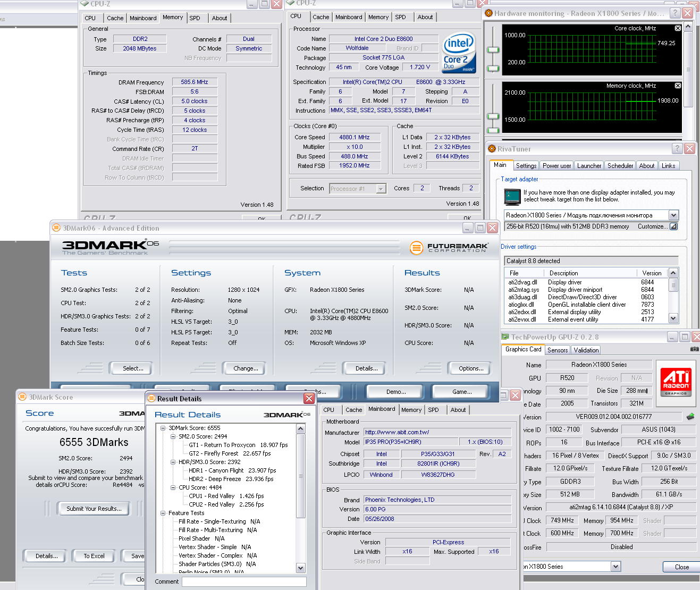Click the Hardware monitoring window help question icon

coord(675,13)
